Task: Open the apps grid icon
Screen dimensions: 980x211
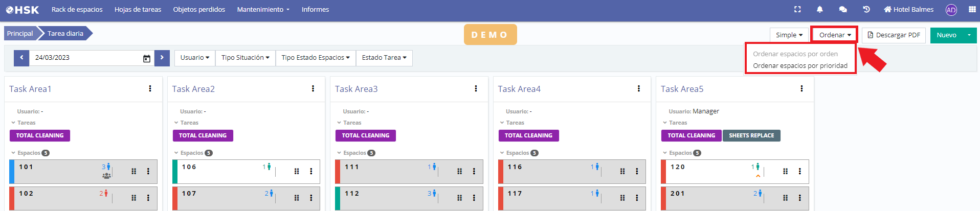Action: [x=972, y=9]
